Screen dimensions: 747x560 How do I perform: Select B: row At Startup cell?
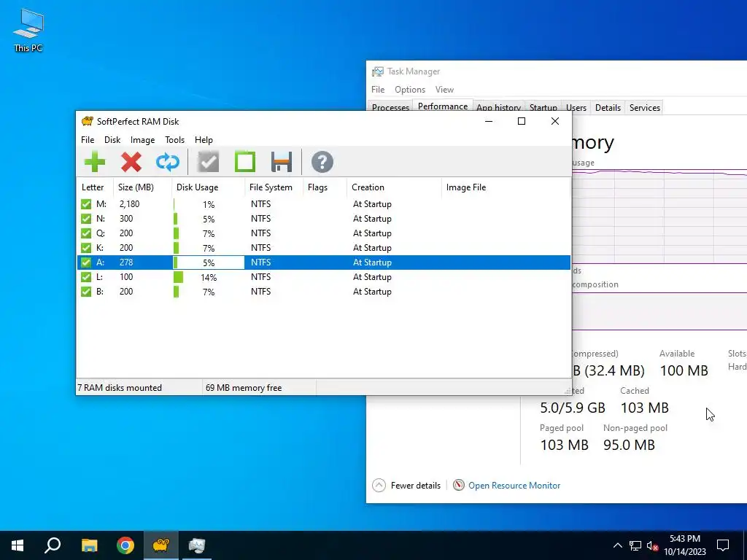(x=372, y=292)
